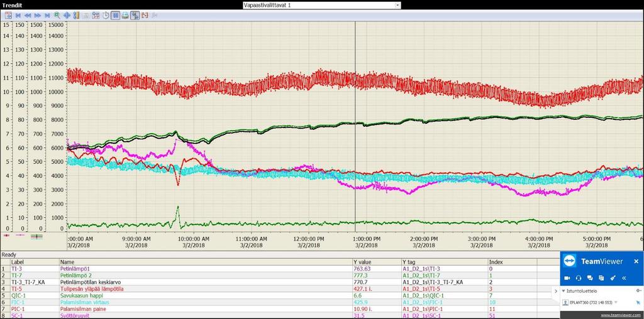Click the clock time-range toolbar icon
This screenshot has width=644, height=319.
coord(106,15)
